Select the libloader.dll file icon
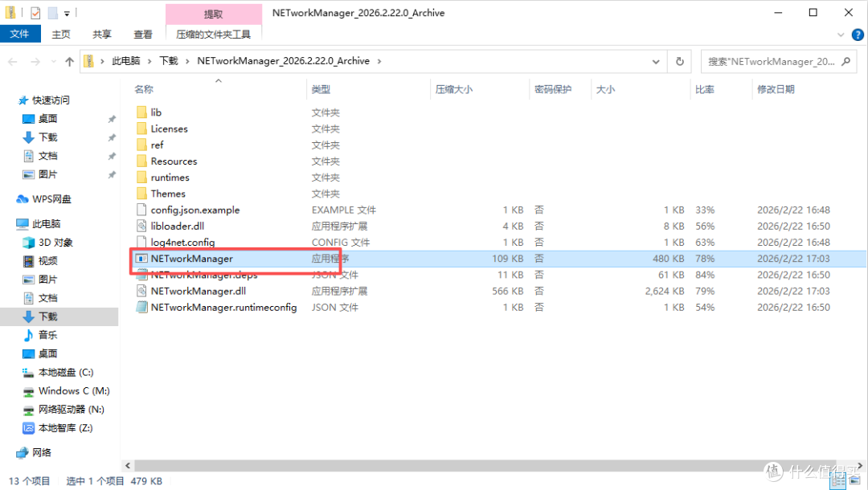 coord(141,226)
